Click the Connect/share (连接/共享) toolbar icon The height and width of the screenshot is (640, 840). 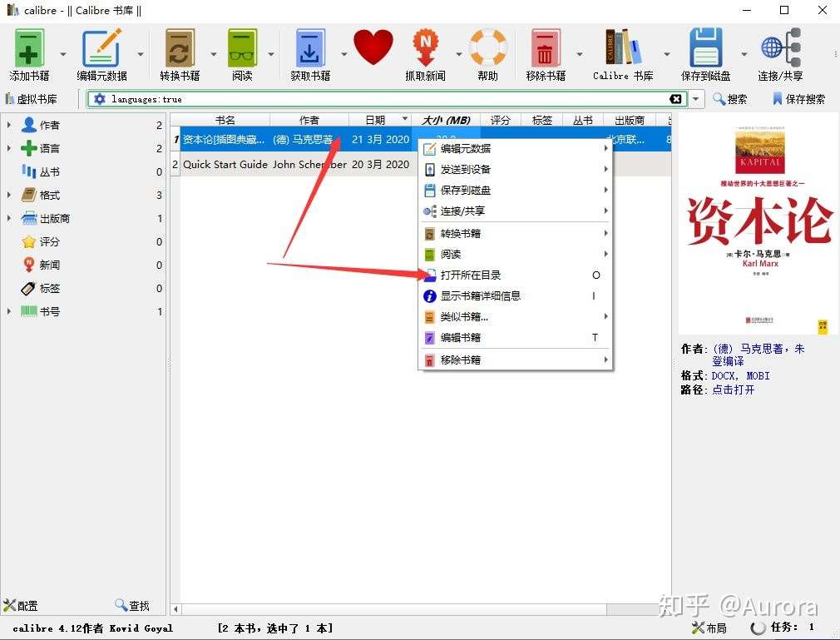click(x=781, y=48)
